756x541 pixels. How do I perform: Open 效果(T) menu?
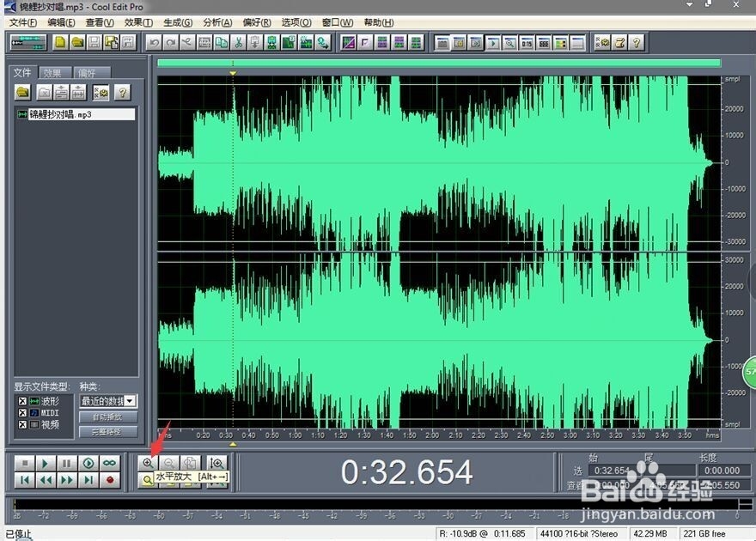pyautogui.click(x=138, y=22)
